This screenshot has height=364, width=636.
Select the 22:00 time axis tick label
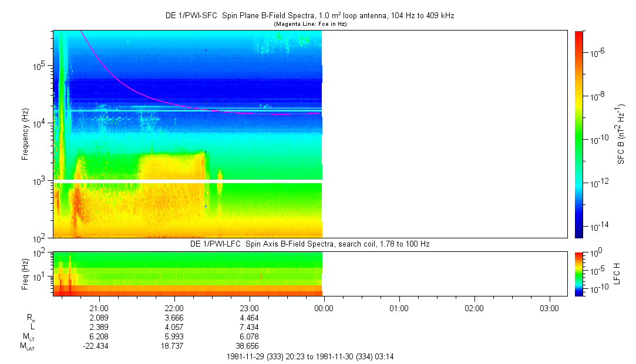point(174,308)
